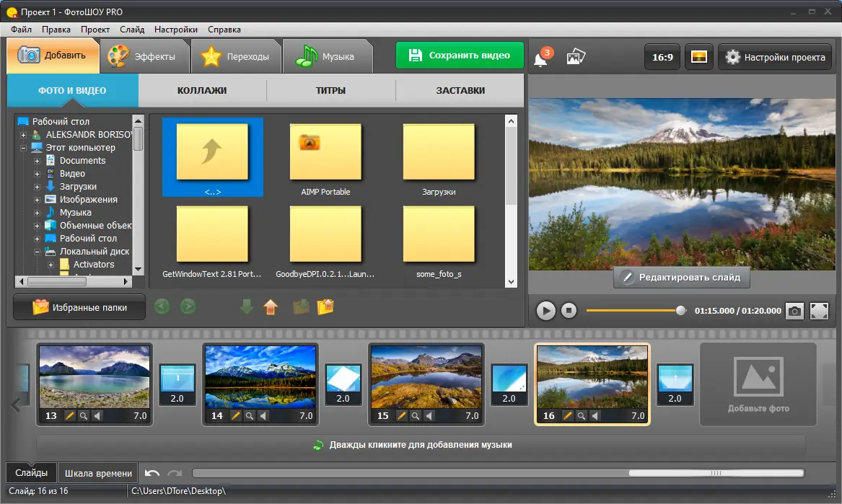This screenshot has width=842, height=504.
Task: Edit slide 14 with the pencil icon
Action: [235, 415]
